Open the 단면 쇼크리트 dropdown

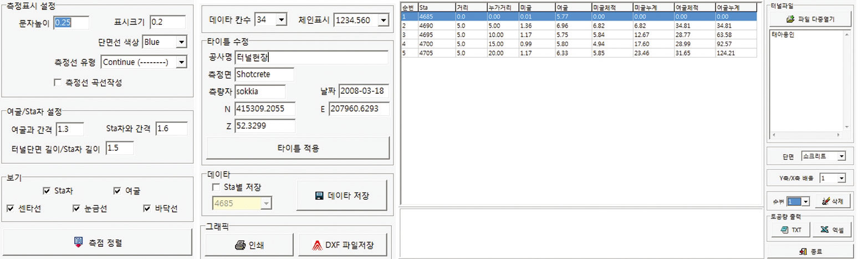841,156
